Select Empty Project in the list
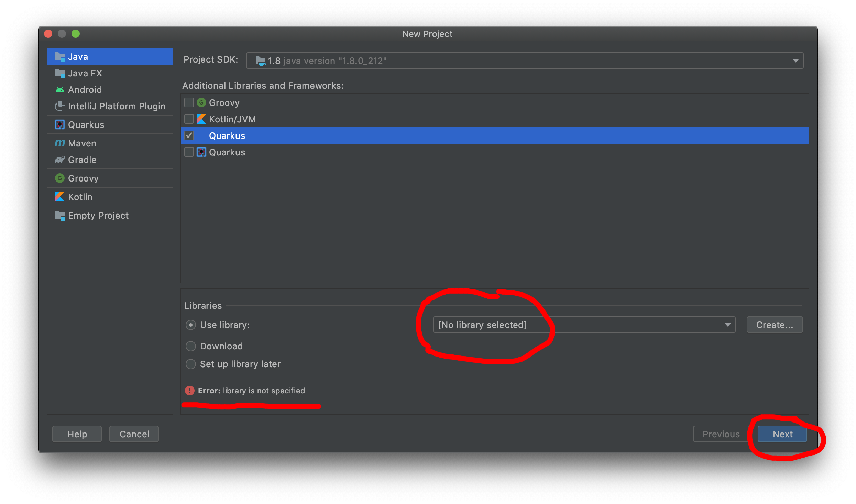Image resolution: width=856 pixels, height=504 pixels. [x=98, y=216]
